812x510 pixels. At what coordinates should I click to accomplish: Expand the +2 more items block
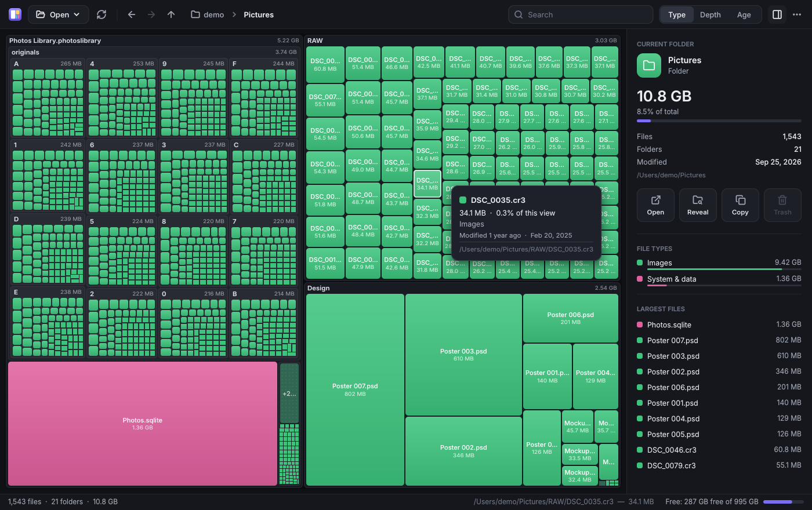tap(289, 394)
